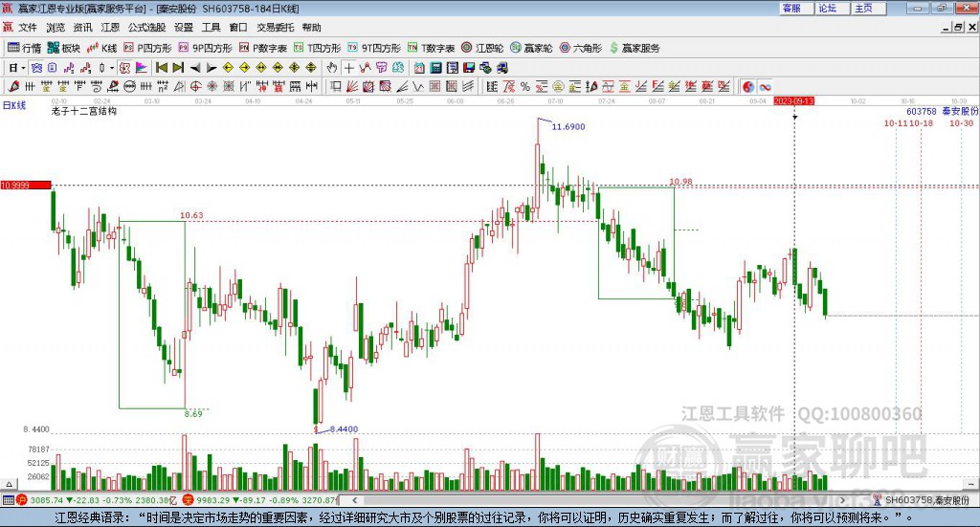Select the circled cross target tool
This screenshot has height=527, width=980.
point(195,86)
